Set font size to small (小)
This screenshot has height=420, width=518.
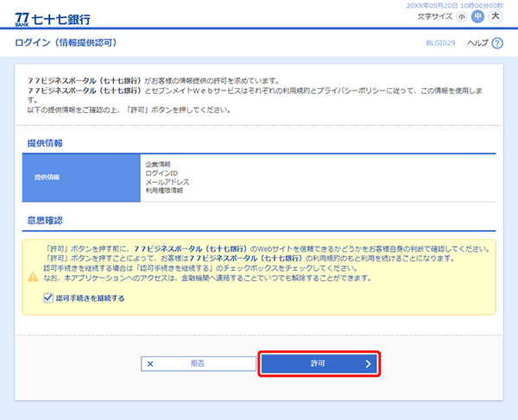[462, 16]
